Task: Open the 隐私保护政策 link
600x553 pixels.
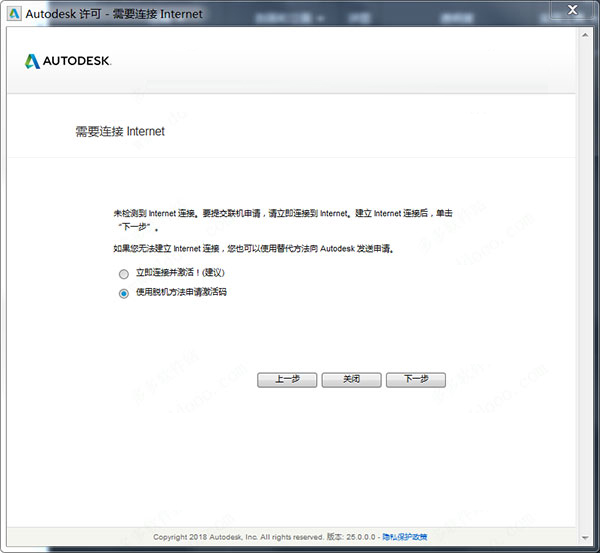Action: click(404, 537)
